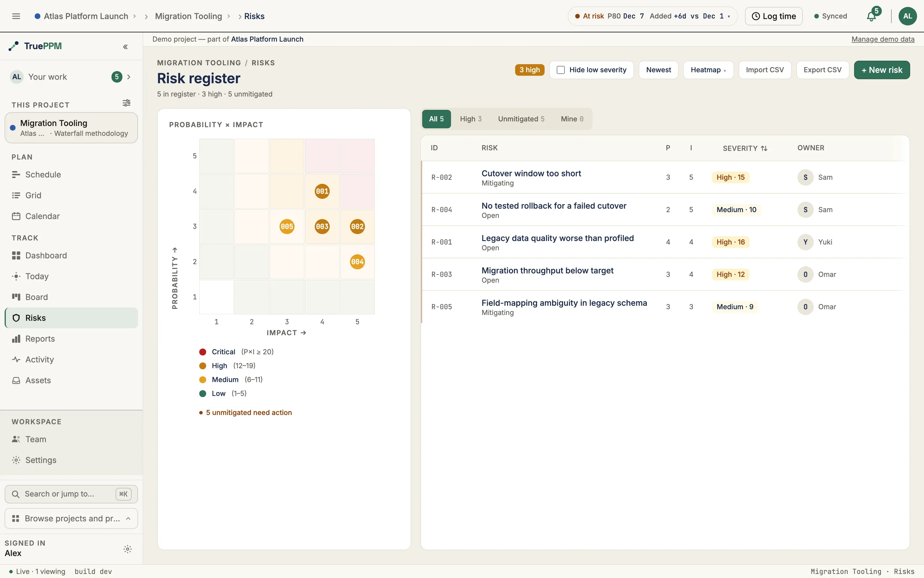Click the + New risk button
The height and width of the screenshot is (578, 924).
tap(882, 70)
